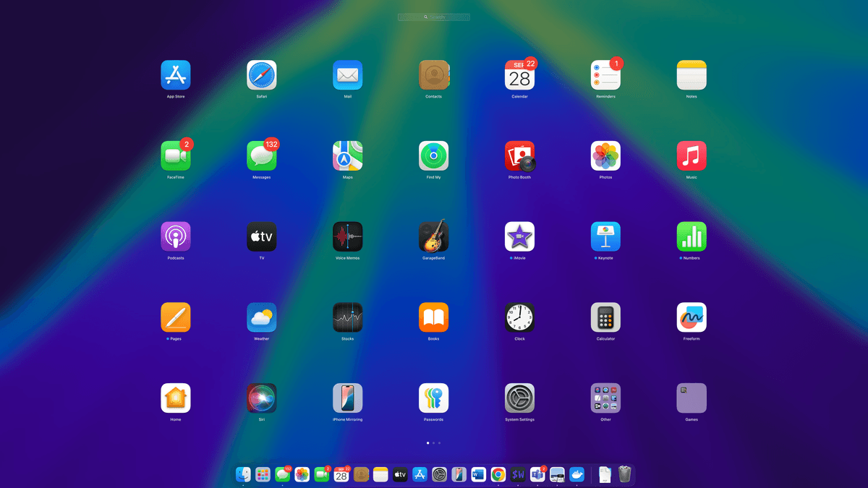Launch Freeform from the app grid

(692, 317)
